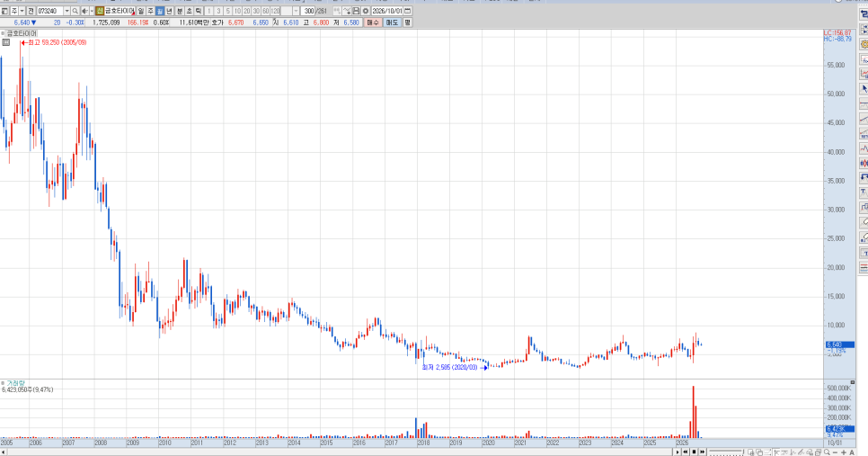Image resolution: width=868 pixels, height=456 pixels.
Task: Select the trend line tool in right sidebar
Action: 864,119
